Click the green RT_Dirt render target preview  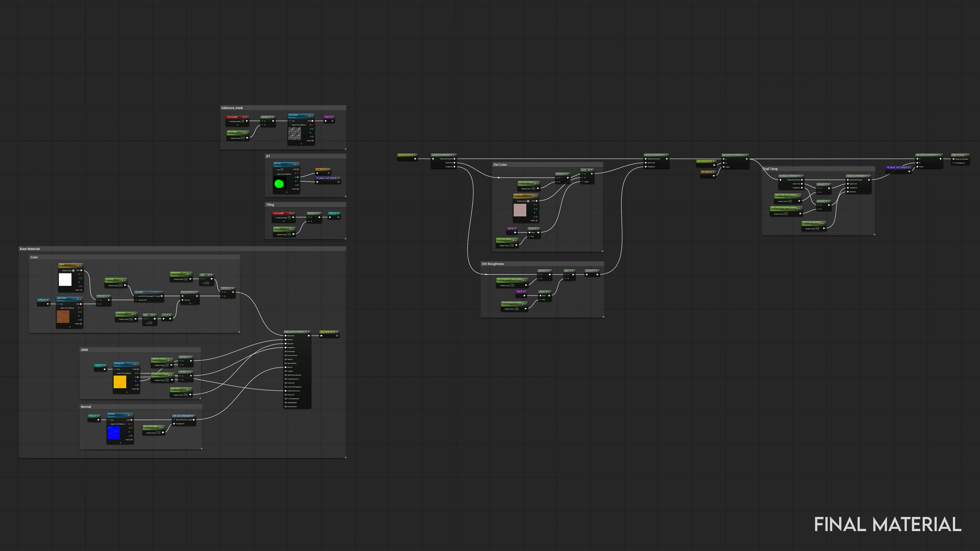point(279,184)
